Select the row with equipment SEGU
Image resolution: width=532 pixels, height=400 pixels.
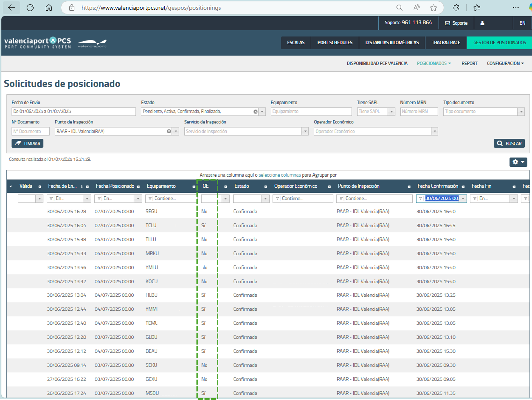click(268, 212)
